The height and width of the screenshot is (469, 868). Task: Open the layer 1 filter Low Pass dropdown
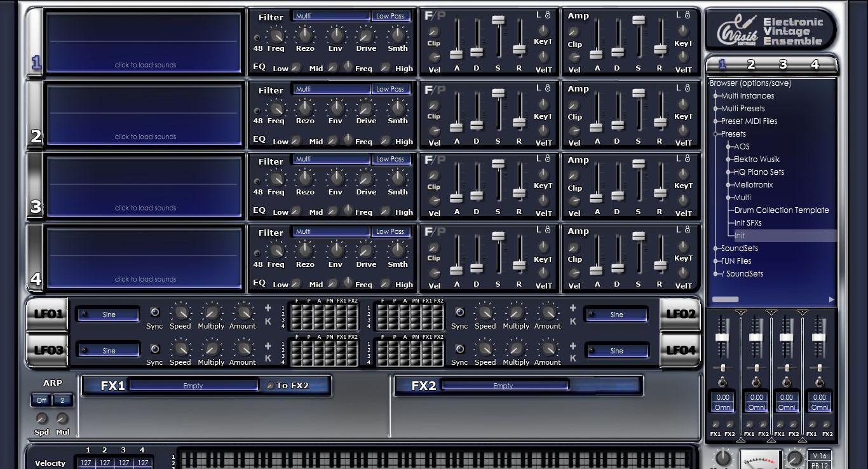click(x=390, y=16)
